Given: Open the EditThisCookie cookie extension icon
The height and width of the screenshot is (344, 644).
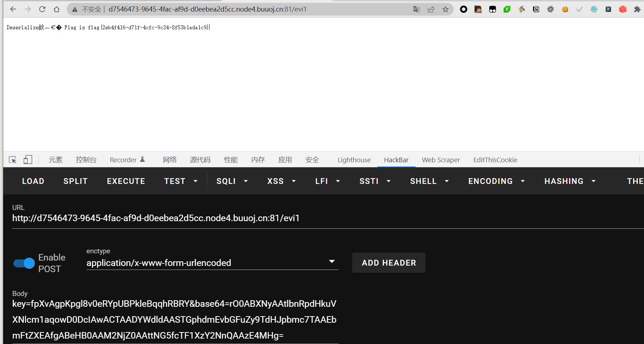Looking at the screenshot, I should pos(565,9).
